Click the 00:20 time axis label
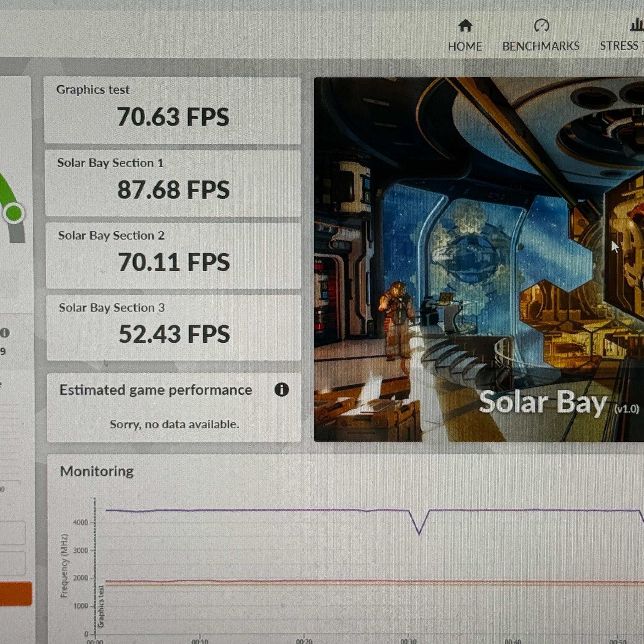 point(304,641)
